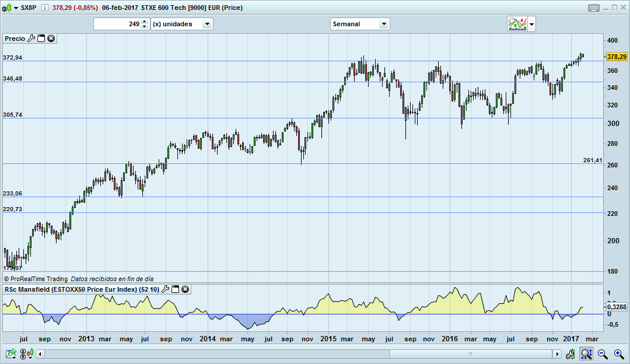The image size is (630, 364).
Task: Detach the RSc Mansfield panel window toggle
Action: (x=174, y=289)
